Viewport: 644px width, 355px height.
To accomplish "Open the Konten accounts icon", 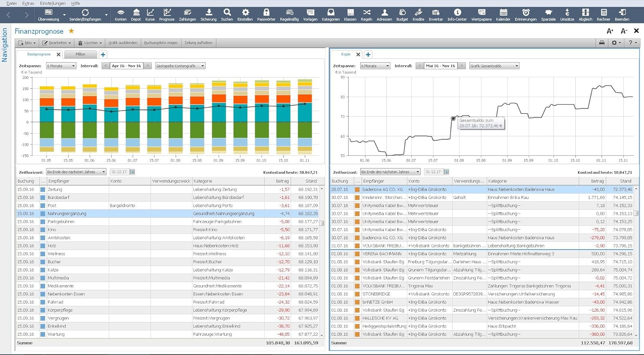I will [121, 15].
